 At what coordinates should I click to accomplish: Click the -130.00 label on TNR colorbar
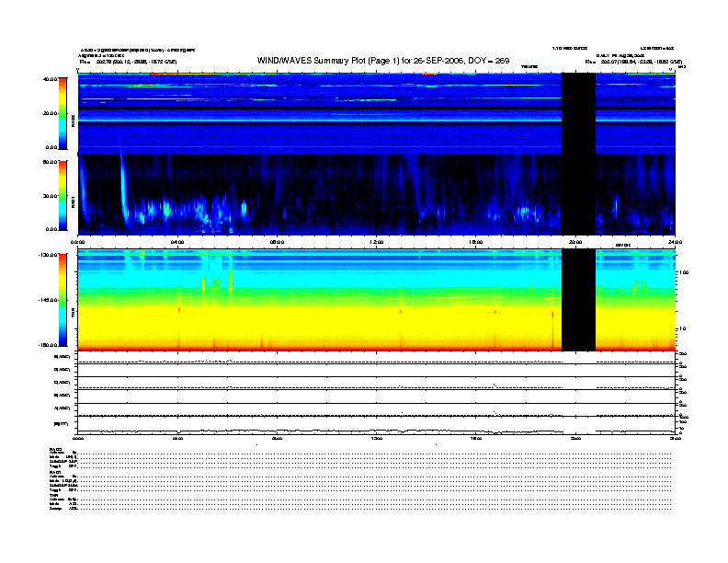coord(48,255)
